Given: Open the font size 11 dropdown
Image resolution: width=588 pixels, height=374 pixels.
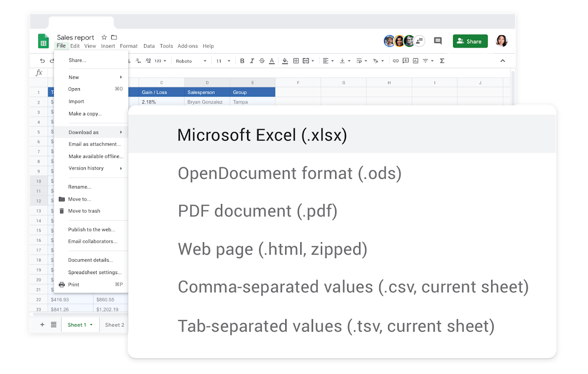Looking at the screenshot, I should (223, 61).
